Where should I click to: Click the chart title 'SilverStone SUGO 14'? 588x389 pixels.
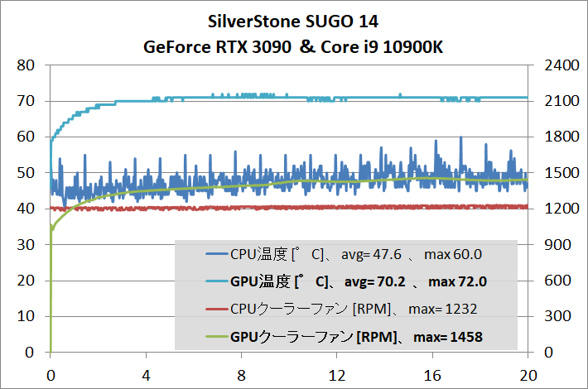[293, 22]
